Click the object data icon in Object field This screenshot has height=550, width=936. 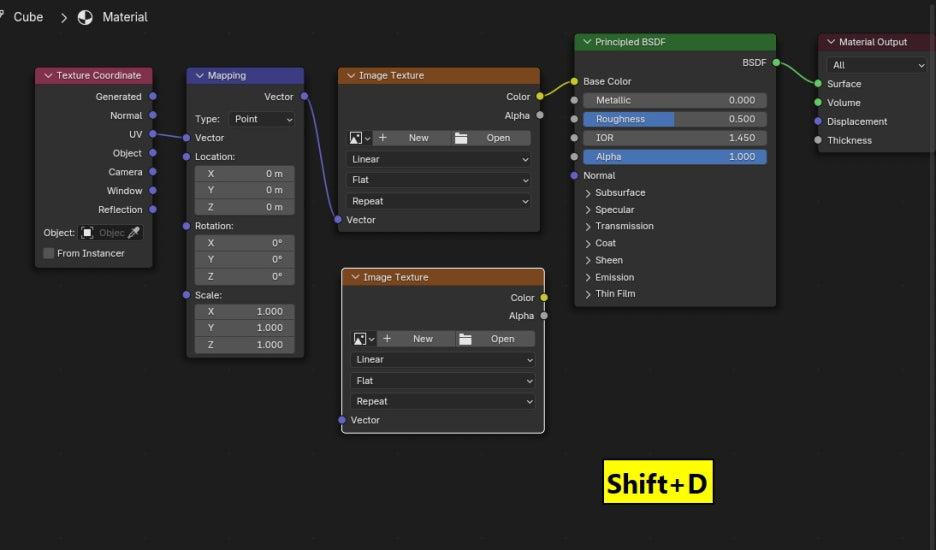(x=87, y=232)
